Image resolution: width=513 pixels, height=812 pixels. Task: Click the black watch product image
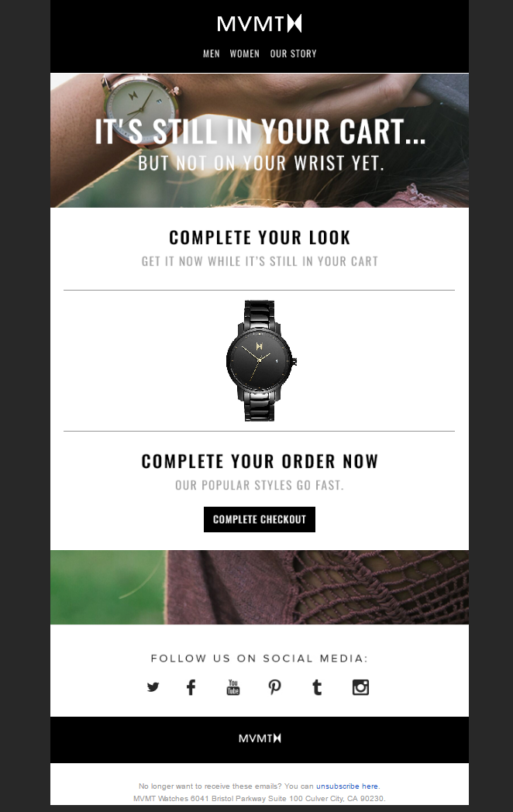tap(261, 360)
